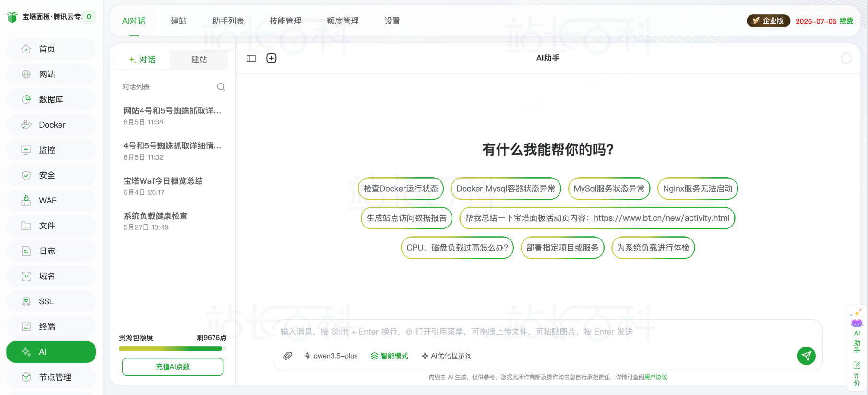Switch to the 建站 top tab
Viewport: 868px width, 395px height.
pyautogui.click(x=179, y=21)
